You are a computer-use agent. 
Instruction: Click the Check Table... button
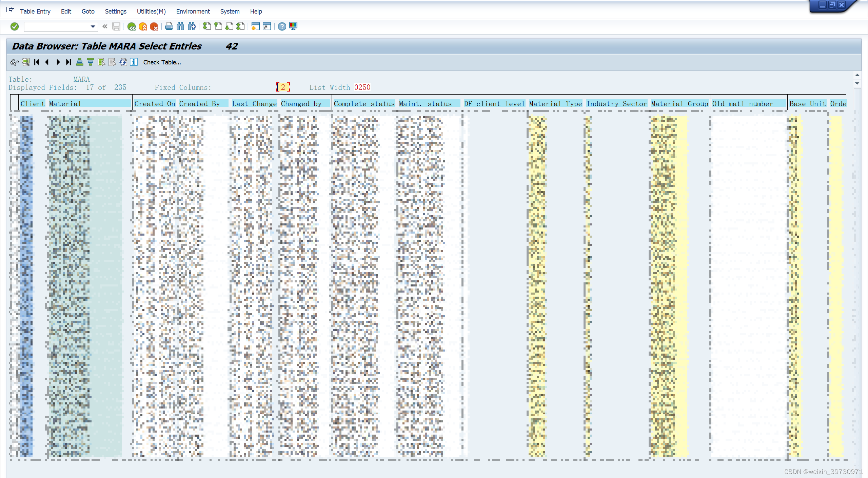(x=162, y=62)
